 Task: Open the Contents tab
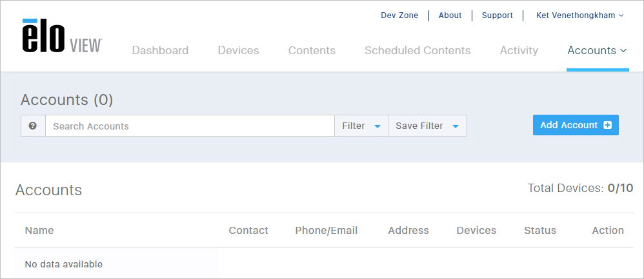coord(312,50)
